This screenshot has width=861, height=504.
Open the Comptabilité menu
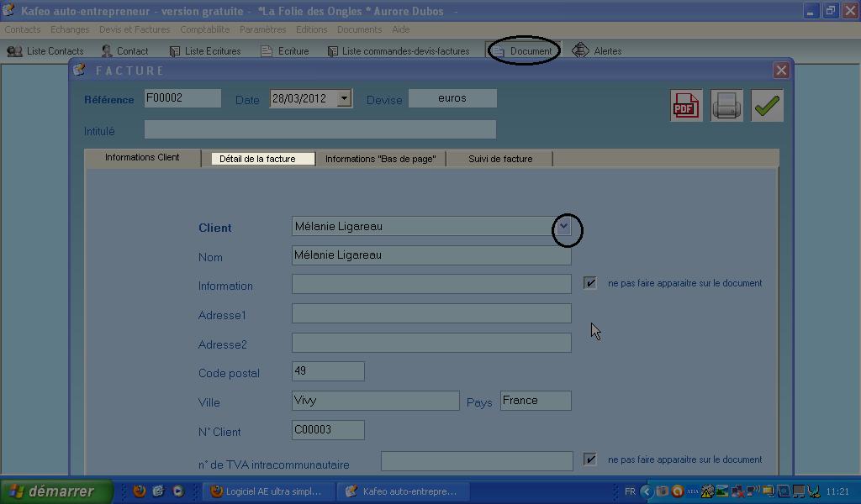(x=205, y=29)
